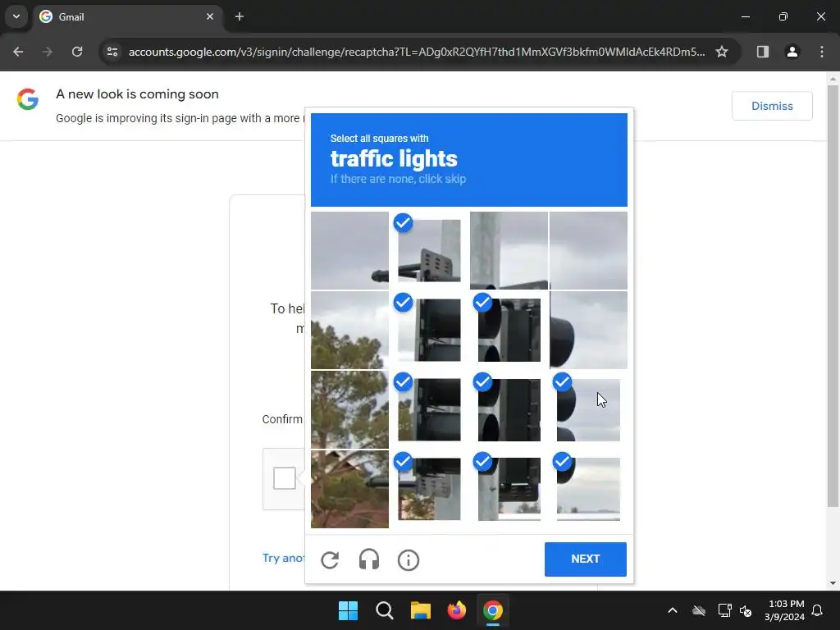Get an audio challenge via headphones icon
This screenshot has height=630, width=840.
coord(369,559)
